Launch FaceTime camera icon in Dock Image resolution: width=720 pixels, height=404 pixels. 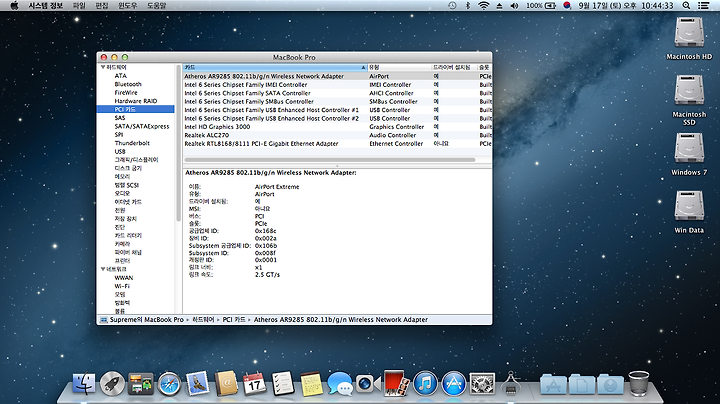(x=368, y=384)
